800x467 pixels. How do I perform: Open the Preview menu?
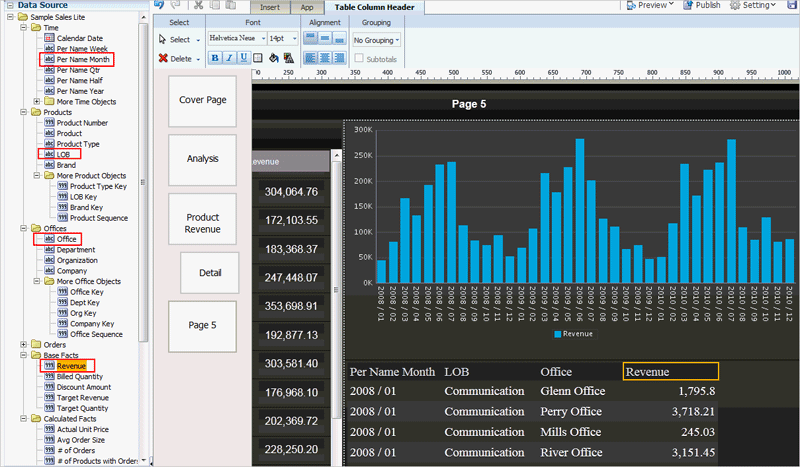(x=652, y=6)
